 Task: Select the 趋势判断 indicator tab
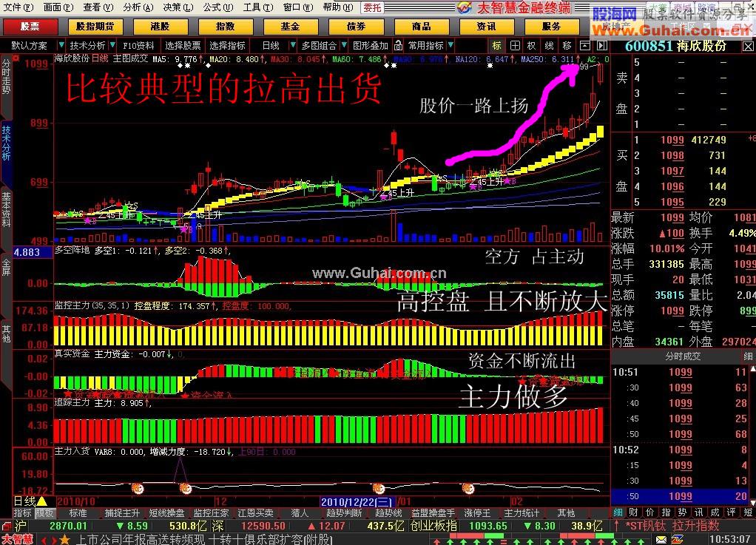344,513
